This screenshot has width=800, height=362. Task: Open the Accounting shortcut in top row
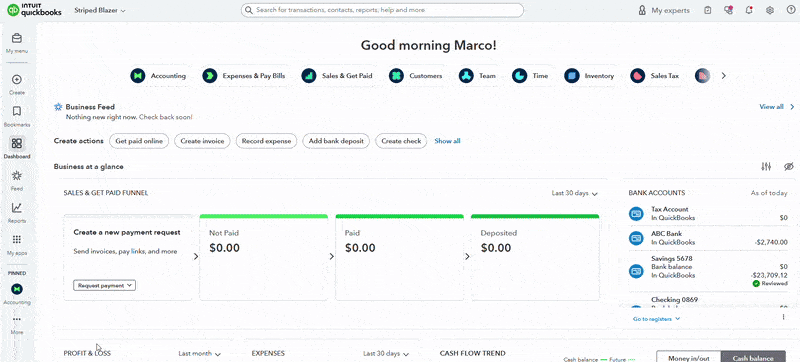[x=158, y=76]
